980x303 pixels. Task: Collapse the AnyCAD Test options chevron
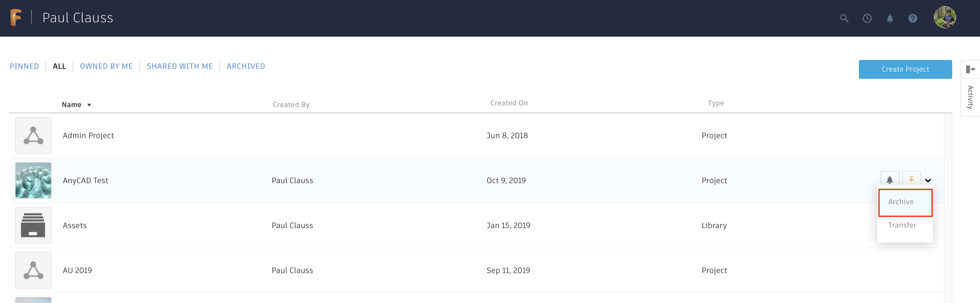click(928, 181)
